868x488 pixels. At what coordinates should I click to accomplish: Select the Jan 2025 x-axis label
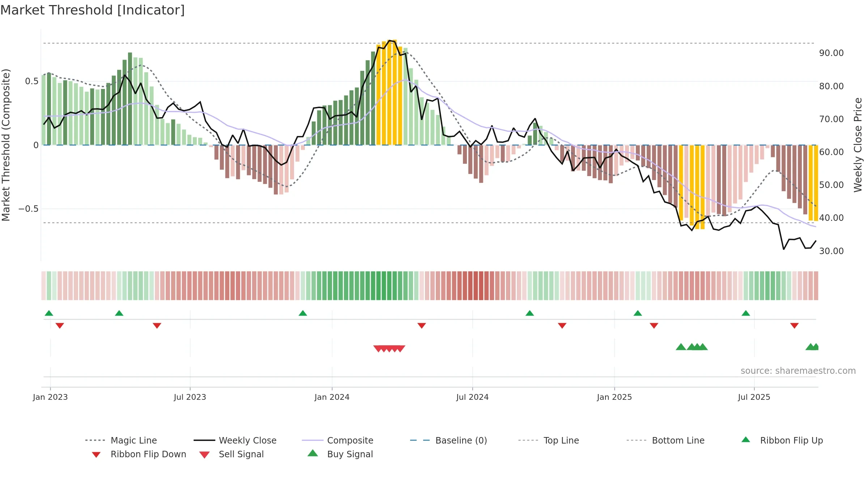tap(614, 397)
